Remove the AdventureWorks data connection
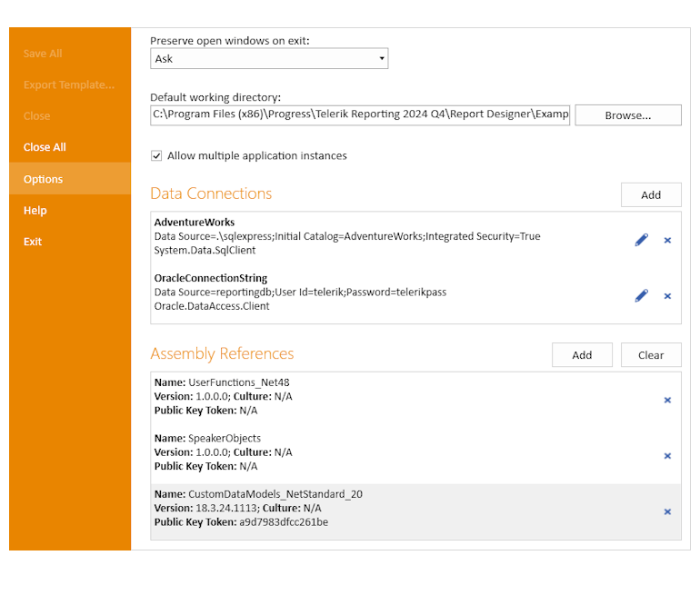Image resolution: width=700 pixels, height=605 pixels. tap(667, 240)
